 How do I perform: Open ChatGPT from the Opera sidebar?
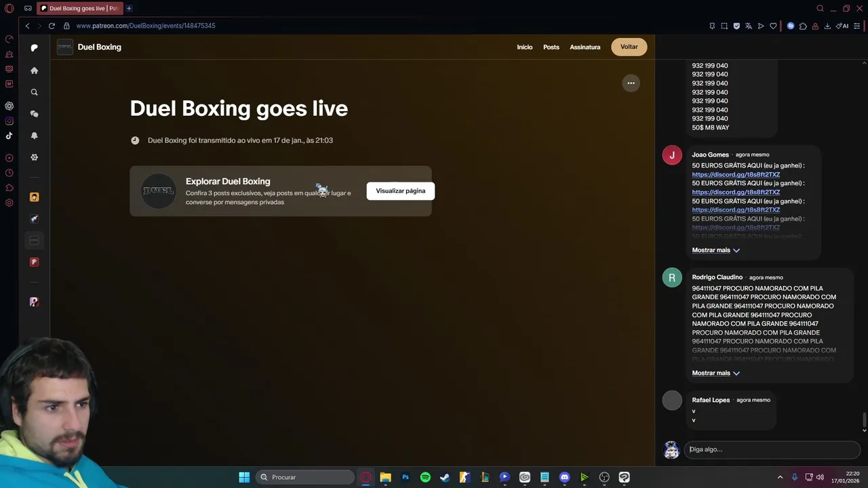click(9, 106)
